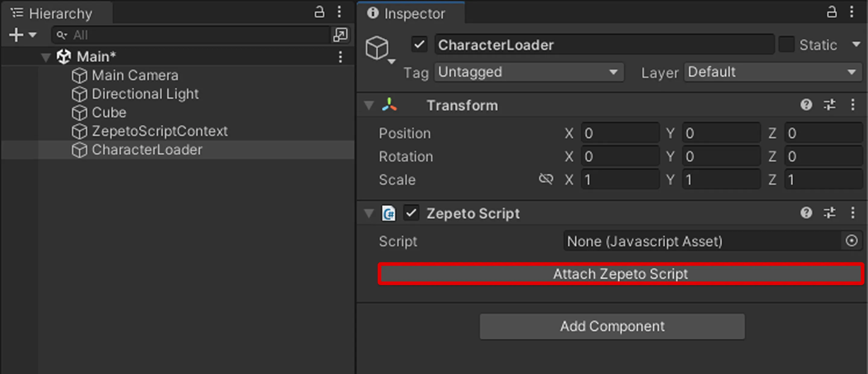This screenshot has height=374, width=868.
Task: Enable the Static checkbox
Action: [787, 45]
